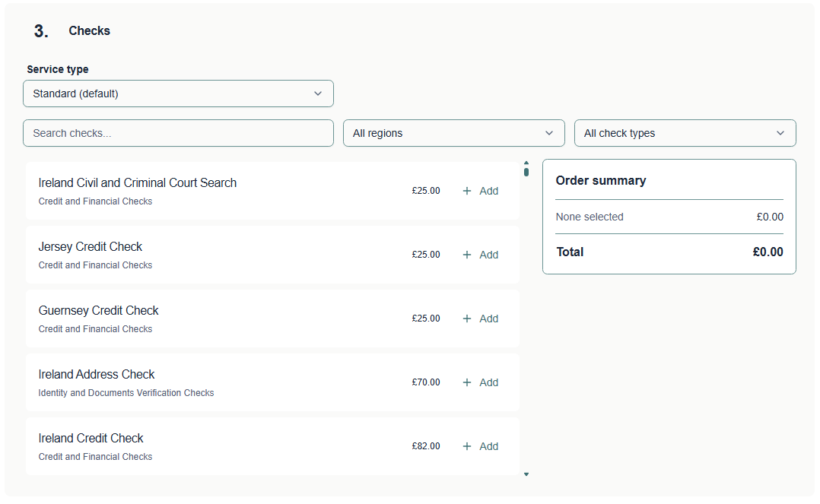Click the scroll down arrow of checks list
The image size is (820, 504).
tap(526, 474)
